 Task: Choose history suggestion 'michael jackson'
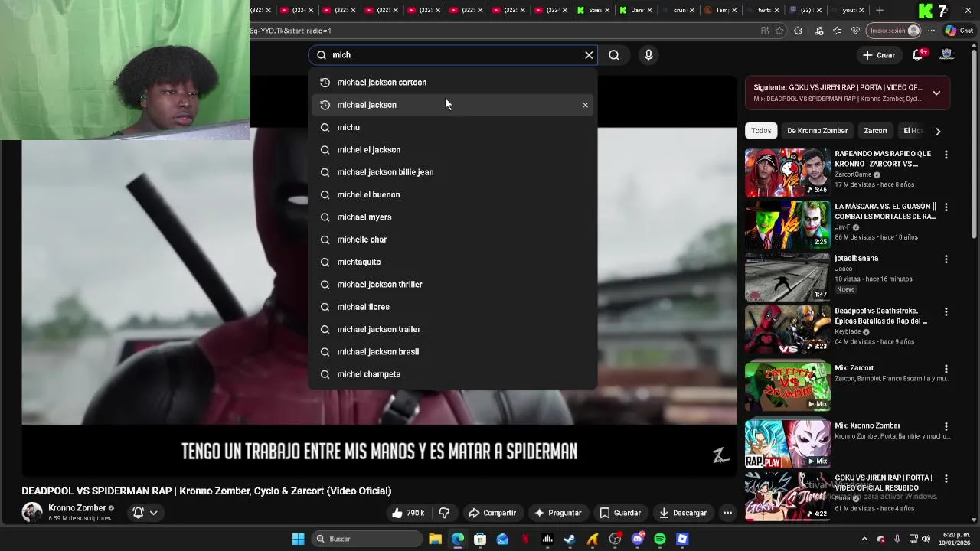pyautogui.click(x=452, y=105)
